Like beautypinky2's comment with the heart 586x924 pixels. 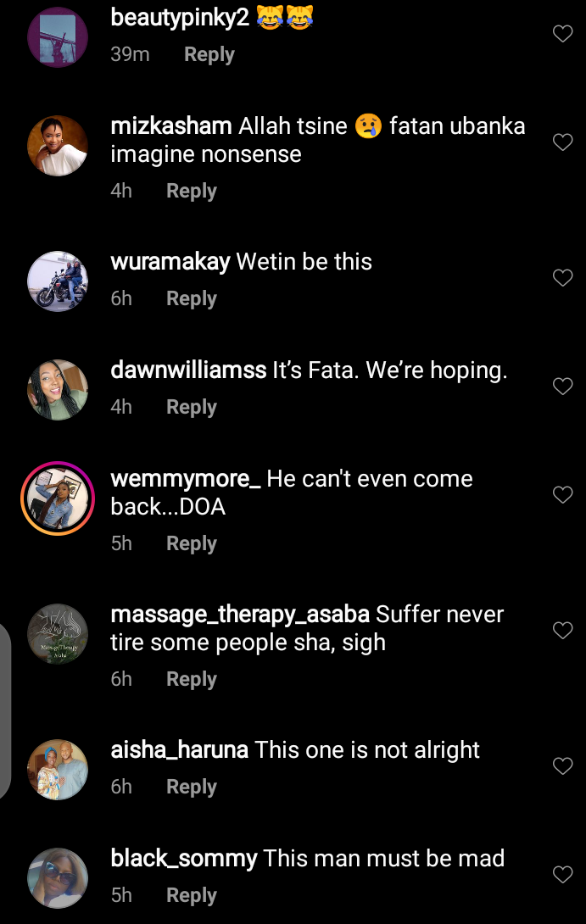(x=562, y=34)
